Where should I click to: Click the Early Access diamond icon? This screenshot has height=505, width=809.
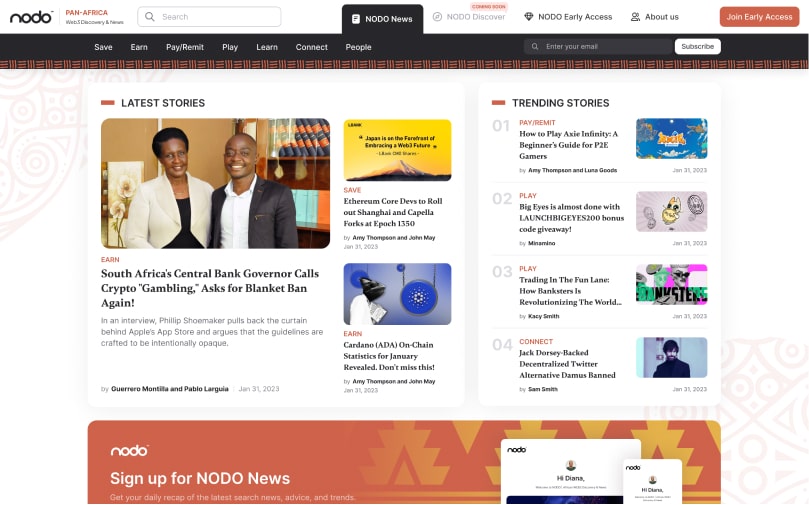[x=529, y=17]
